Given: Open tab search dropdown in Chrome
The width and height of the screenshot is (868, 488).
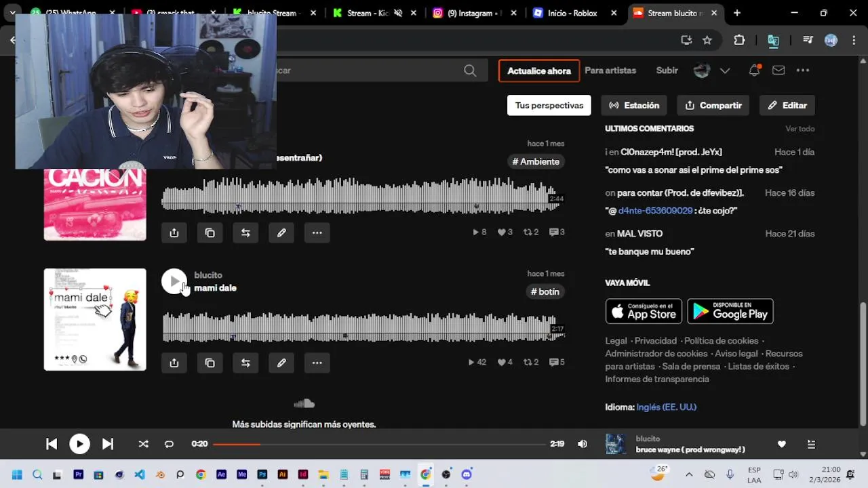Looking at the screenshot, I should (12, 13).
